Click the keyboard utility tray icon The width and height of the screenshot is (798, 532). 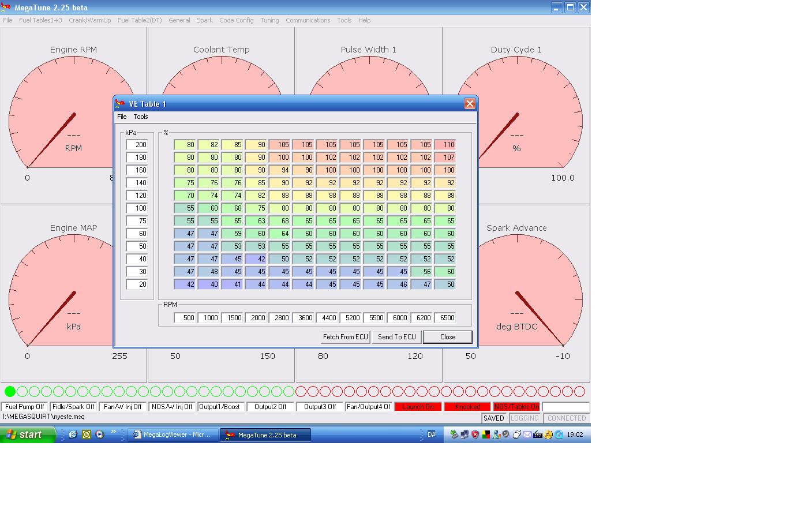pyautogui.click(x=538, y=434)
